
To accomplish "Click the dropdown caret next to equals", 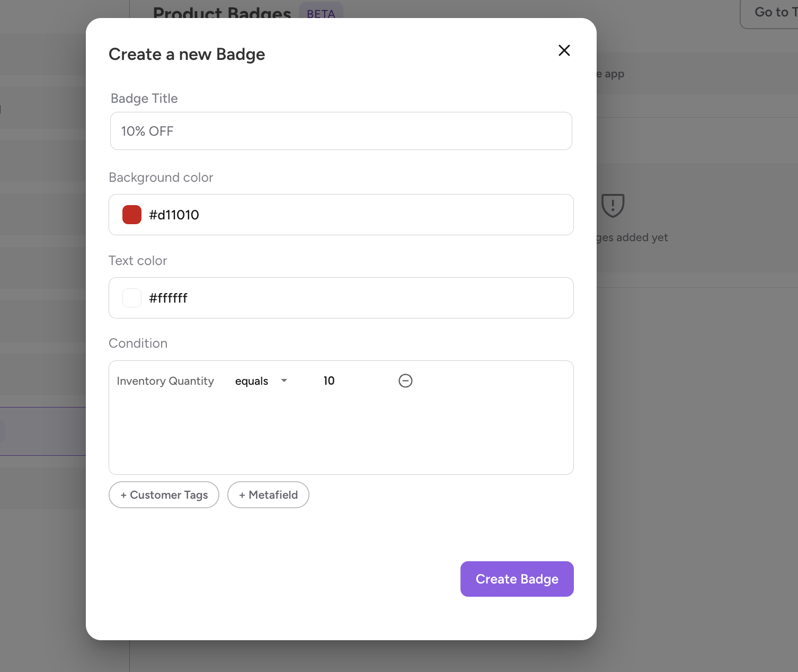I will pos(284,381).
